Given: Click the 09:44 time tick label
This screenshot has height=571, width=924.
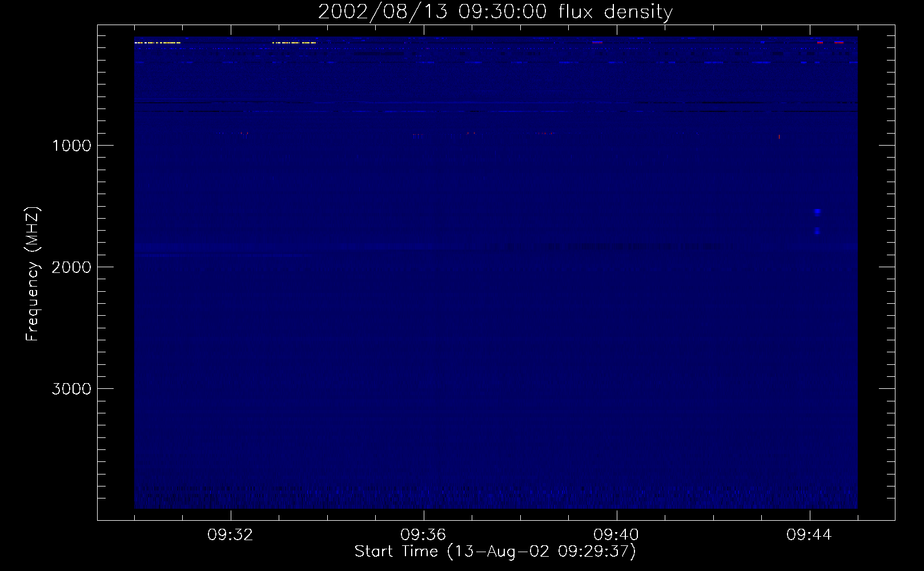Looking at the screenshot, I should (x=809, y=535).
